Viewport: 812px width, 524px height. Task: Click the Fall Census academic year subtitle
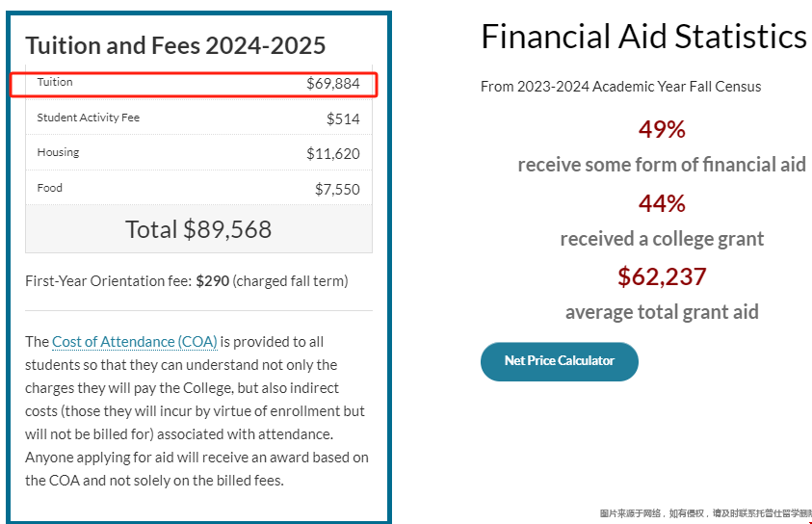621,87
